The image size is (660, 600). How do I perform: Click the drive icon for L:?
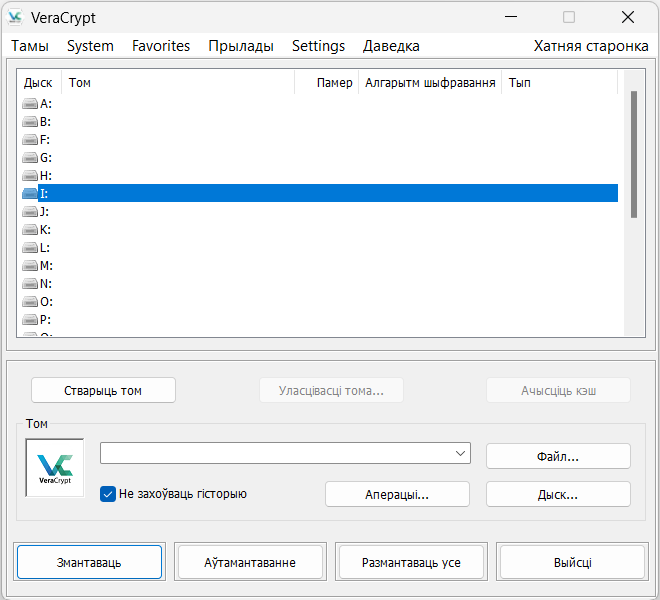point(30,248)
